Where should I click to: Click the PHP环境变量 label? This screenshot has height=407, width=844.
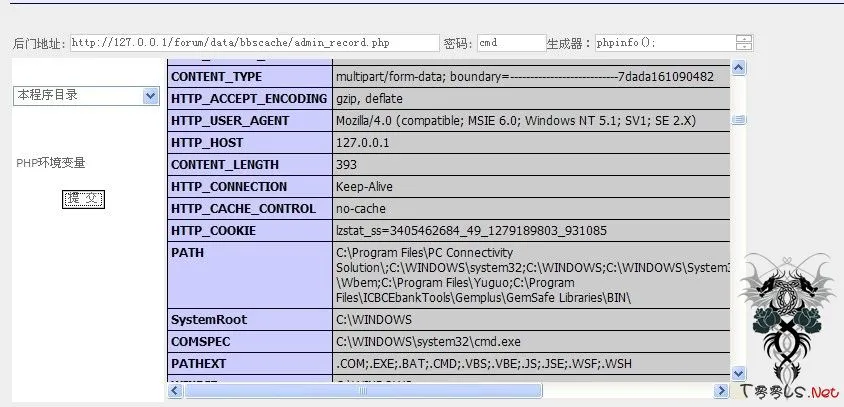click(x=51, y=163)
